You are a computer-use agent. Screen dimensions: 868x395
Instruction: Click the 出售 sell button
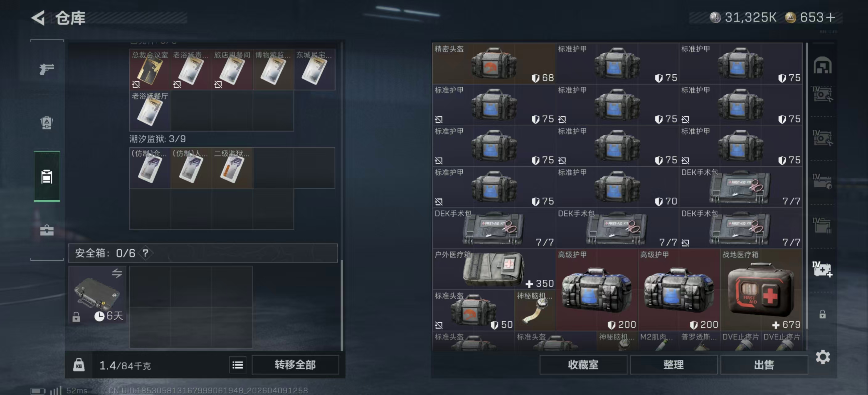pyautogui.click(x=764, y=365)
